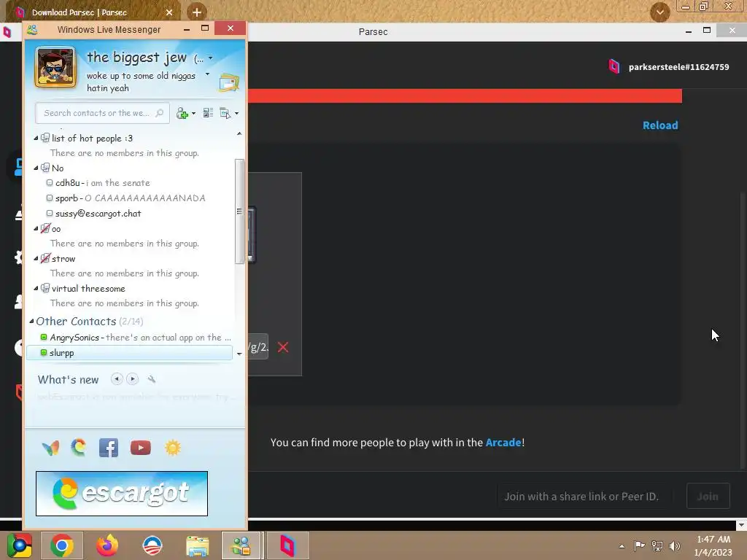Open the email inbox icon in Messenger

228,82
